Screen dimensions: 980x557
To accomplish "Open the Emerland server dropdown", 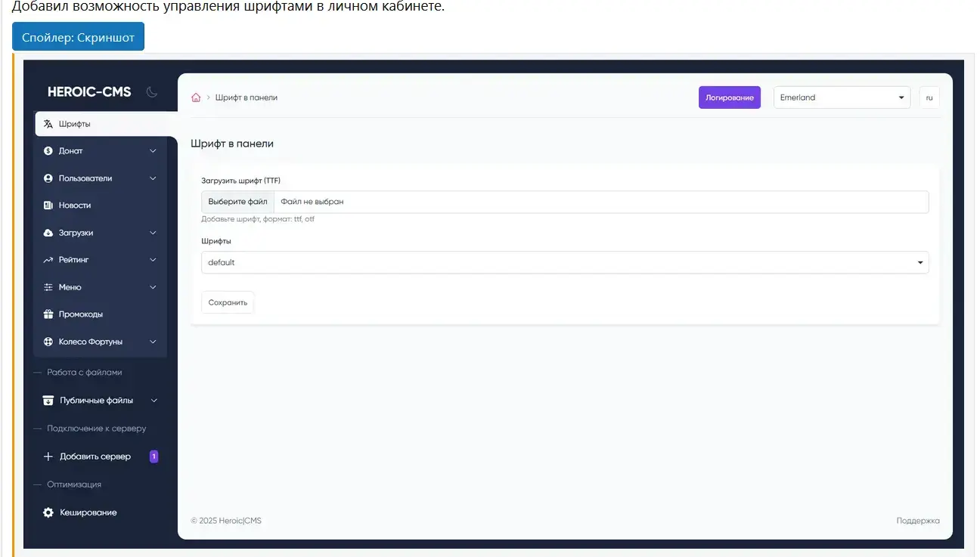I will pyautogui.click(x=842, y=97).
